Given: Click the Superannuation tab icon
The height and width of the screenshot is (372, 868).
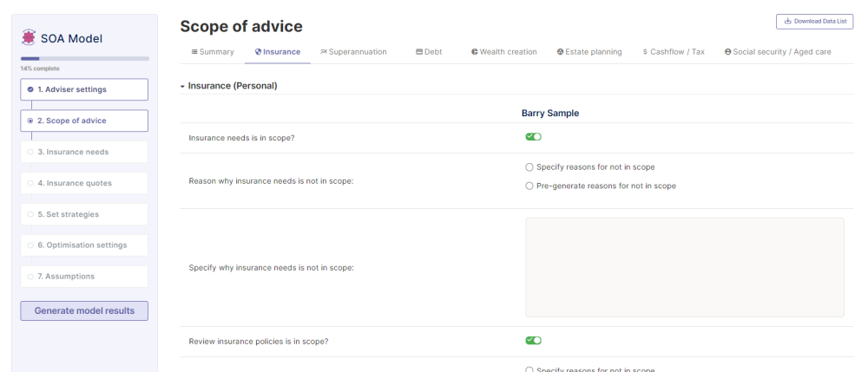Looking at the screenshot, I should (324, 52).
